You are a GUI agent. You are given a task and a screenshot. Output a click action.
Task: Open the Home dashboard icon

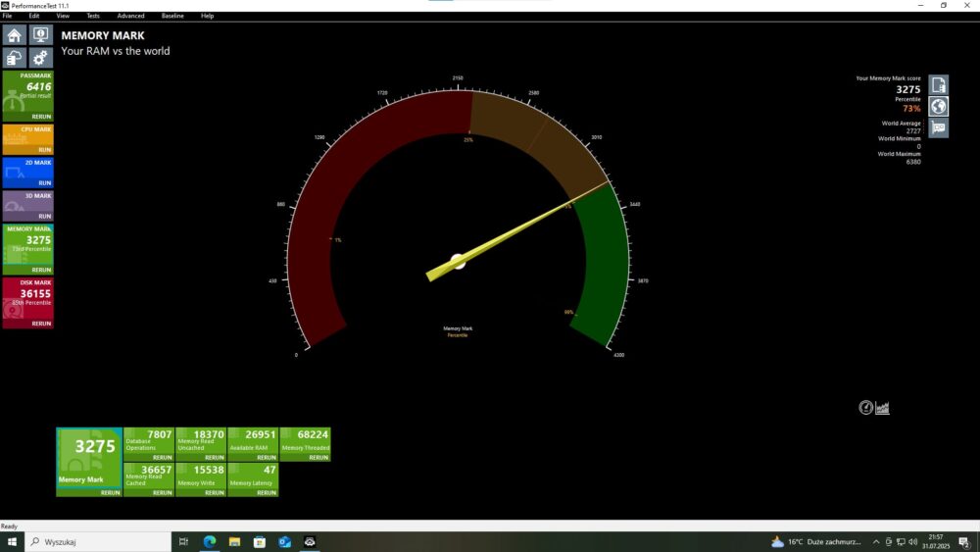tap(15, 35)
